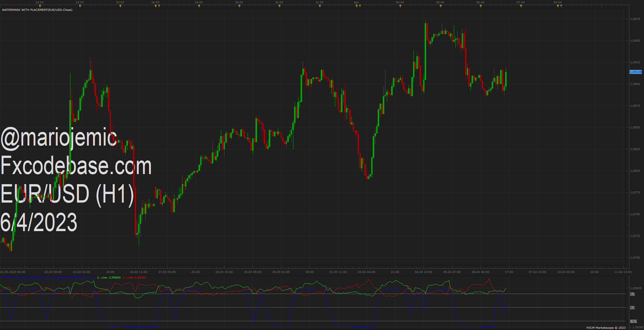The image size is (644, 330).
Task: Select the DIGITAL VORTEX(EUR/USD,14,3,5) indicator label
Action: [27, 278]
